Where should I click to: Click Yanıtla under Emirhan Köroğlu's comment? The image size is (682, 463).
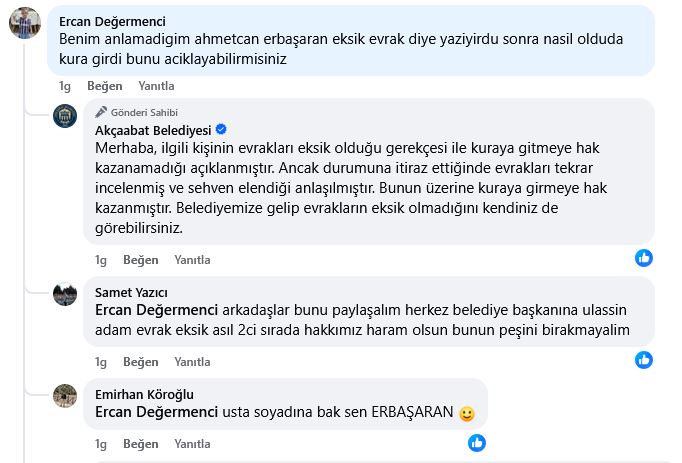[x=192, y=444]
